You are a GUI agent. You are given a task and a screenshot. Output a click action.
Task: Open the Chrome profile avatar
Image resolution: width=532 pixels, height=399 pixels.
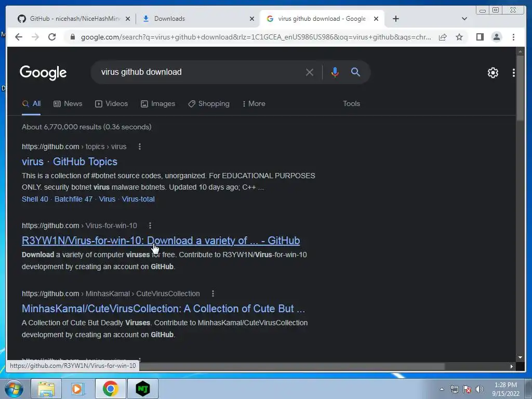pos(496,37)
